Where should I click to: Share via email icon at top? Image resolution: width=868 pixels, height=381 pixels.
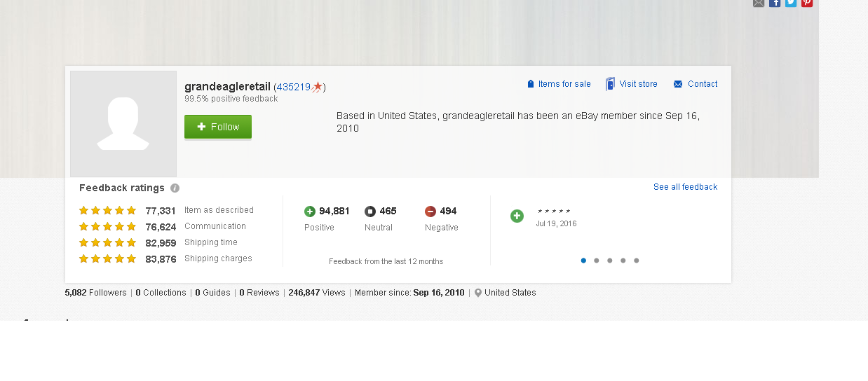(x=759, y=3)
